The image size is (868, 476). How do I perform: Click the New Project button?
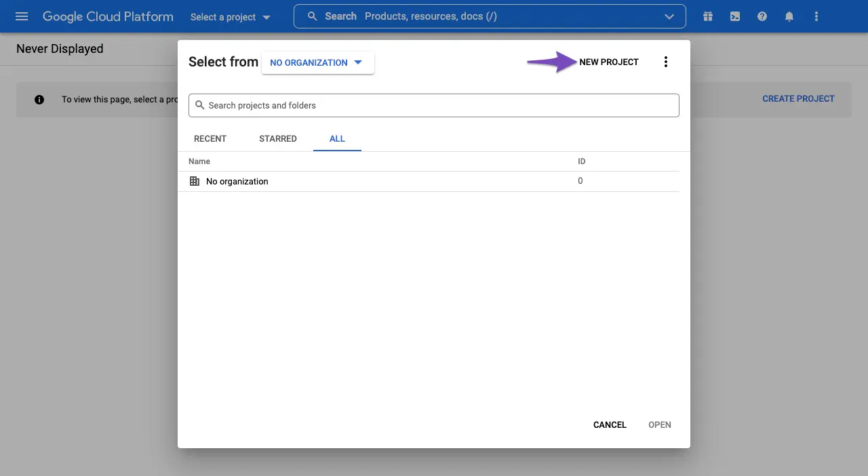(x=608, y=62)
